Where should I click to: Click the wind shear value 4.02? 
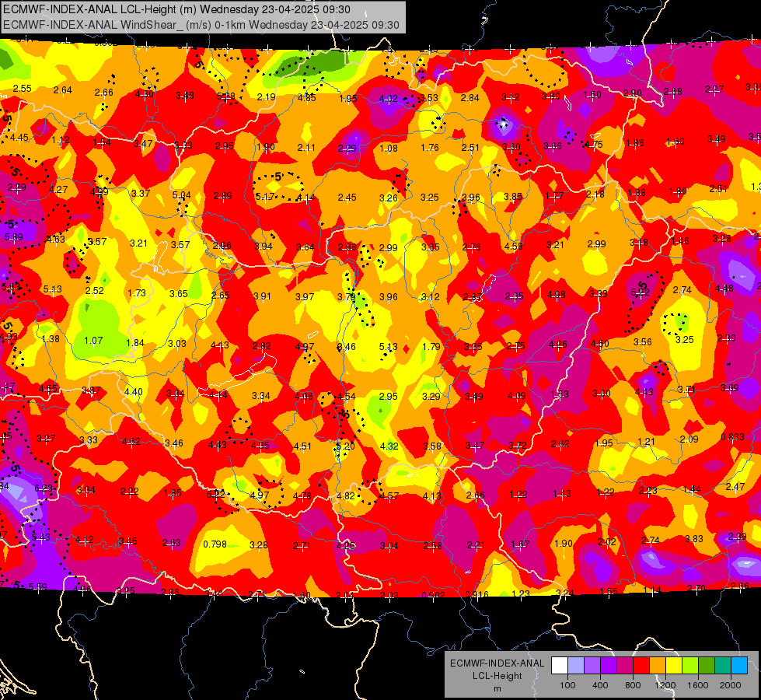tap(388, 99)
